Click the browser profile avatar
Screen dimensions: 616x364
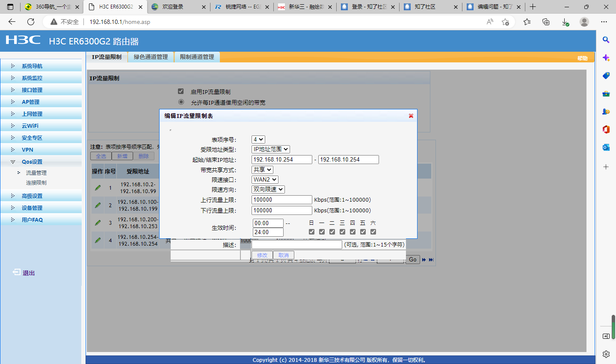[x=584, y=22]
